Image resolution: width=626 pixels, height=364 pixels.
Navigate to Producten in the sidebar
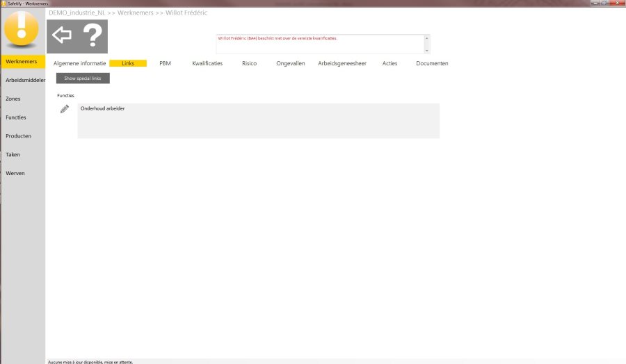[x=19, y=136]
